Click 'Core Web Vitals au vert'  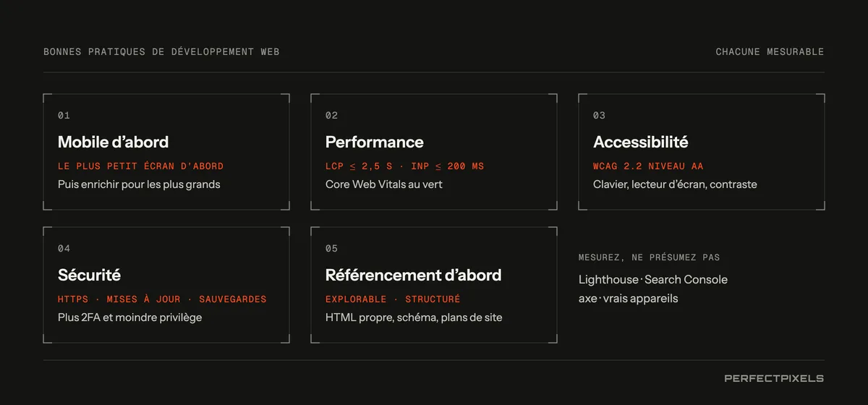(x=383, y=184)
